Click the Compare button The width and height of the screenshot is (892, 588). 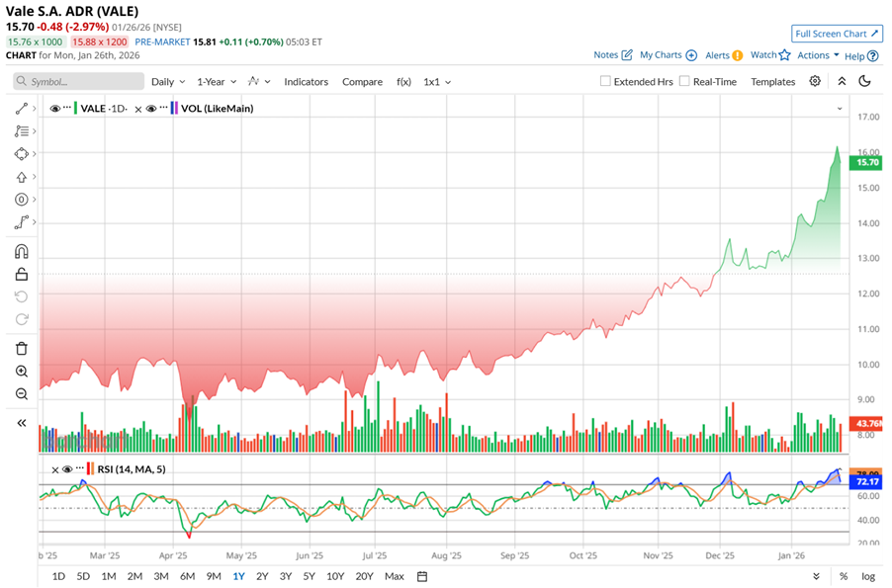[362, 81]
